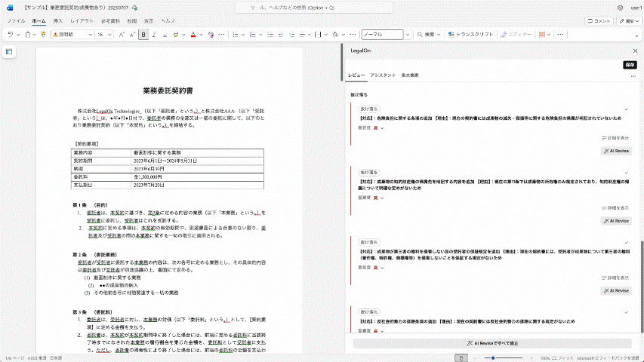Screen dimensions: 644x362
Task: Click the コメント button
Action: 599,21
